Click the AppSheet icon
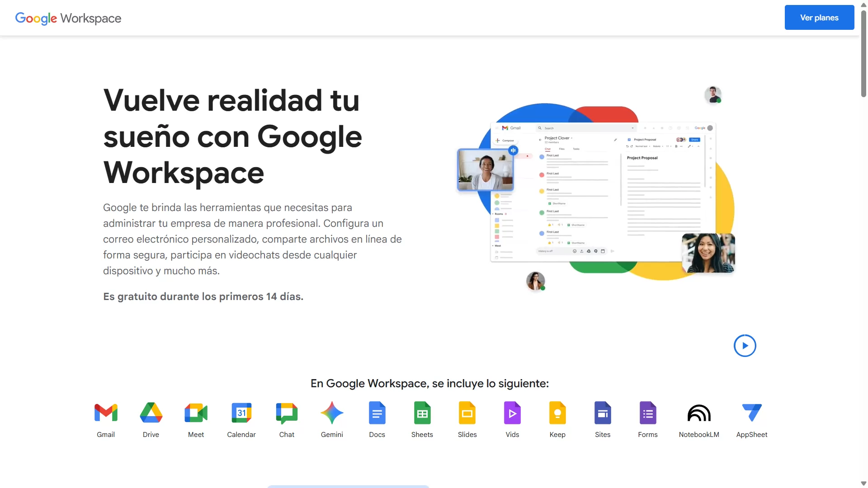This screenshot has width=868, height=488. coord(751,413)
